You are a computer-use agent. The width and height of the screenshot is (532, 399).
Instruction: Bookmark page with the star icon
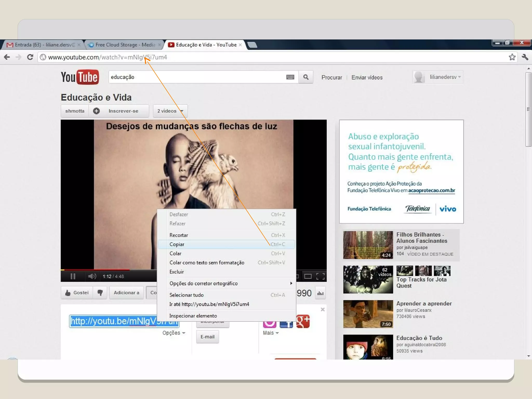(x=512, y=57)
